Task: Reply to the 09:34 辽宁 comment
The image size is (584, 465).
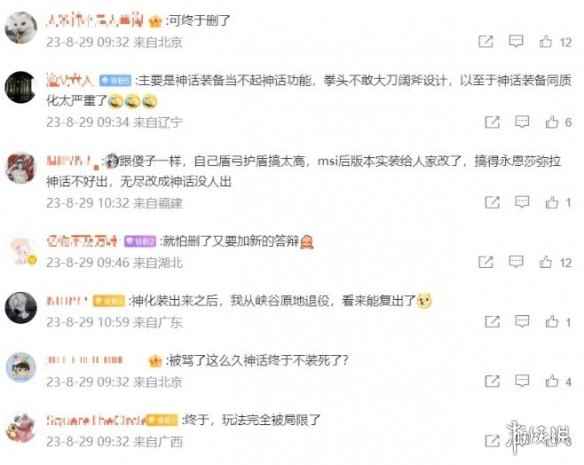Action: (522, 121)
